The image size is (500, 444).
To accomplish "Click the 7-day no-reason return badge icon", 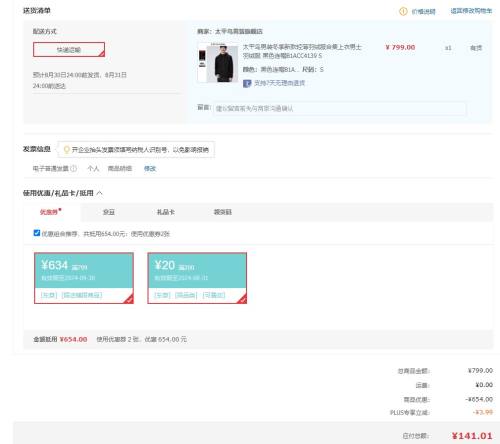I will pyautogui.click(x=247, y=83).
